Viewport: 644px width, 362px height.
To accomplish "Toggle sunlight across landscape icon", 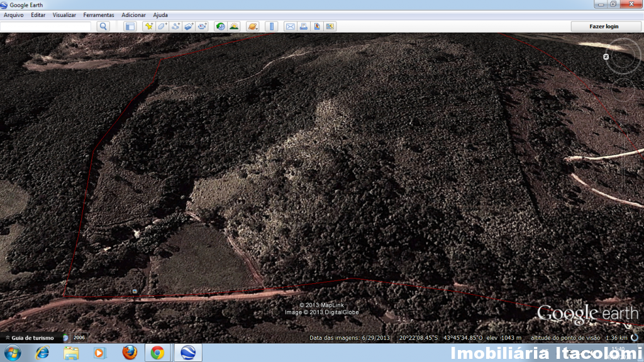I will click(234, 26).
